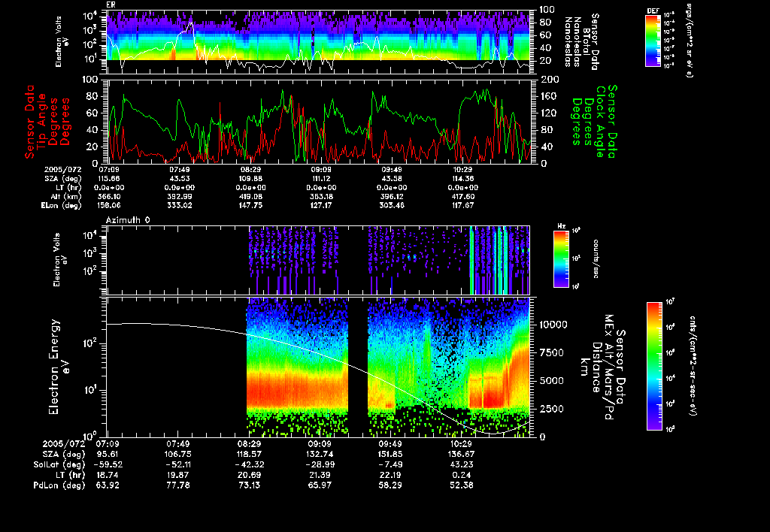Click the 'DEF' label above color bar
The height and width of the screenshot is (532, 770).
(653, 11)
